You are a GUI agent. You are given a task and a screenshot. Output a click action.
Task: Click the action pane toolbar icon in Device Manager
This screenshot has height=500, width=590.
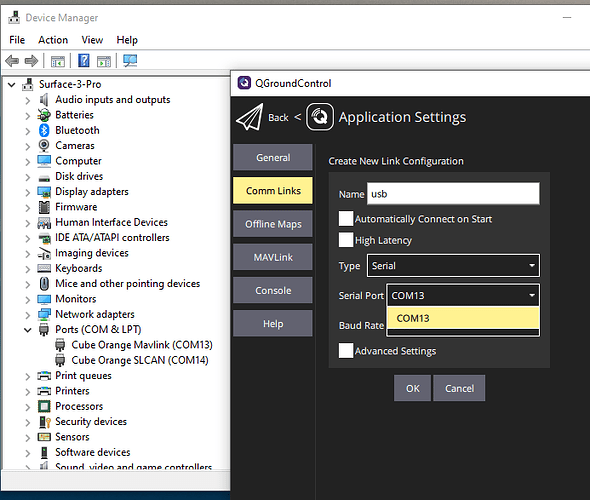click(x=104, y=61)
